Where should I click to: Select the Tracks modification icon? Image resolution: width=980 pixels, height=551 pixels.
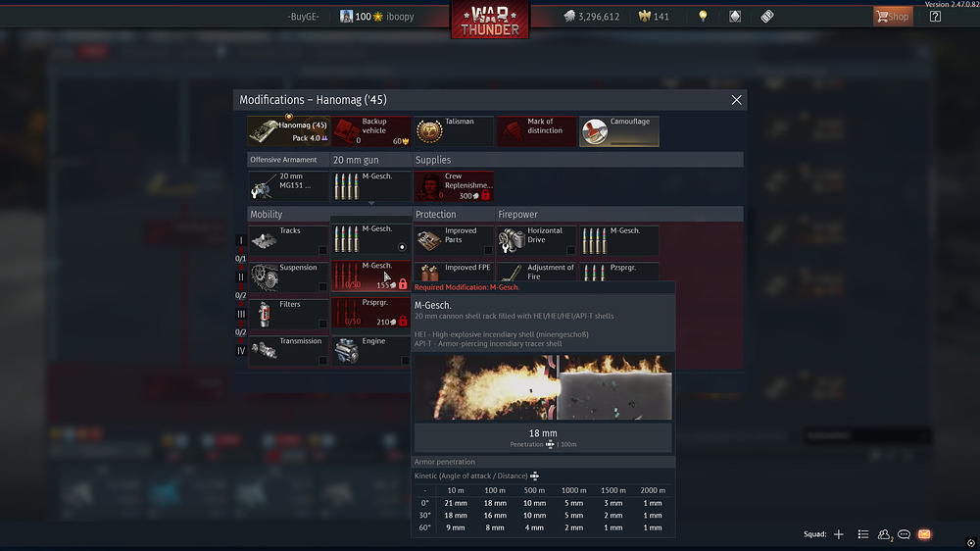tap(264, 240)
